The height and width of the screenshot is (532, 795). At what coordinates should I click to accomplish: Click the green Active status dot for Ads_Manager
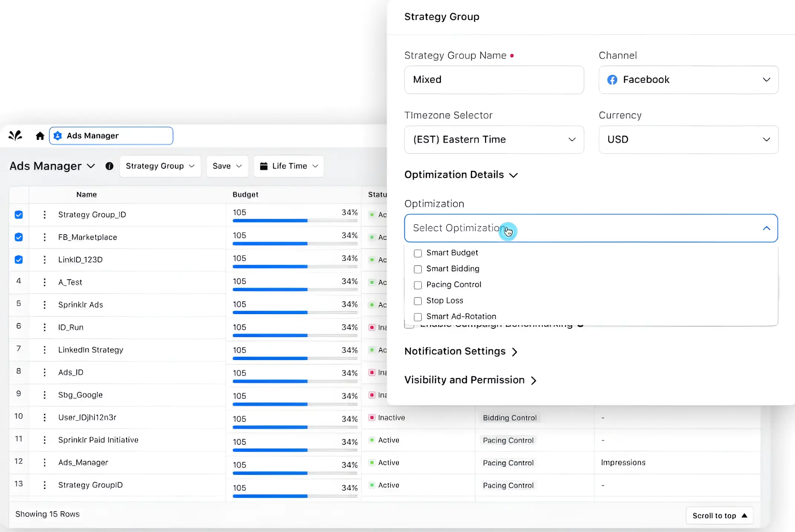click(372, 462)
